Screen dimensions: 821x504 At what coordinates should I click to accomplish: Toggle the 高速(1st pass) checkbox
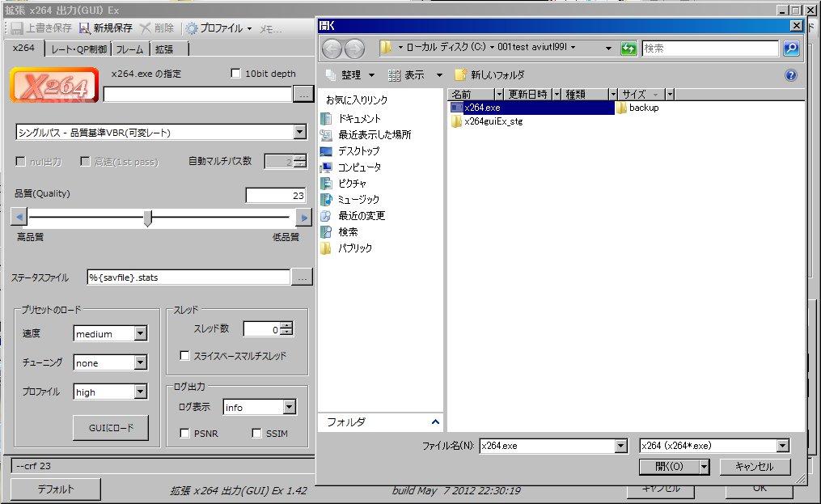85,161
